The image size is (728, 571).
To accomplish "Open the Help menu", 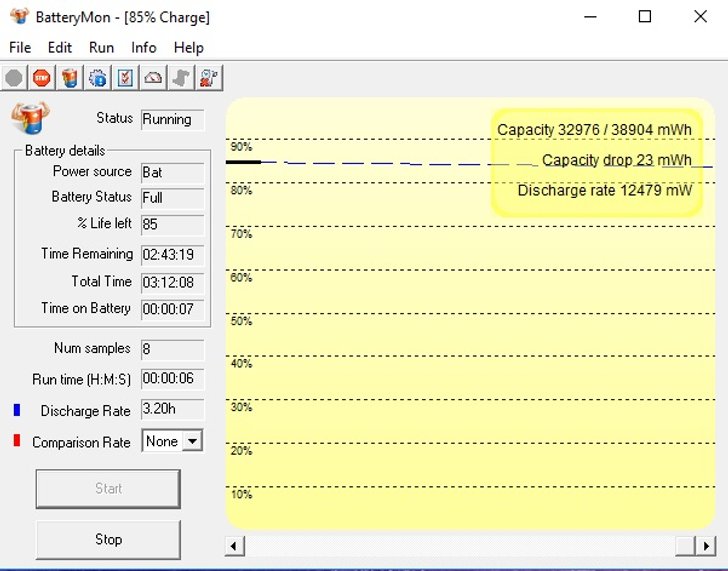I will point(188,47).
